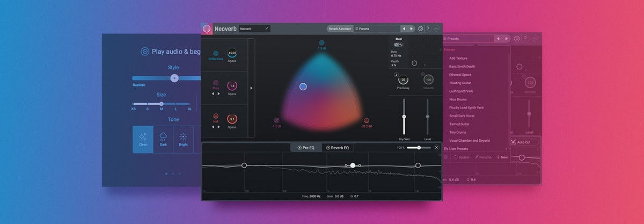Choose the Clean tone tile

click(143, 140)
